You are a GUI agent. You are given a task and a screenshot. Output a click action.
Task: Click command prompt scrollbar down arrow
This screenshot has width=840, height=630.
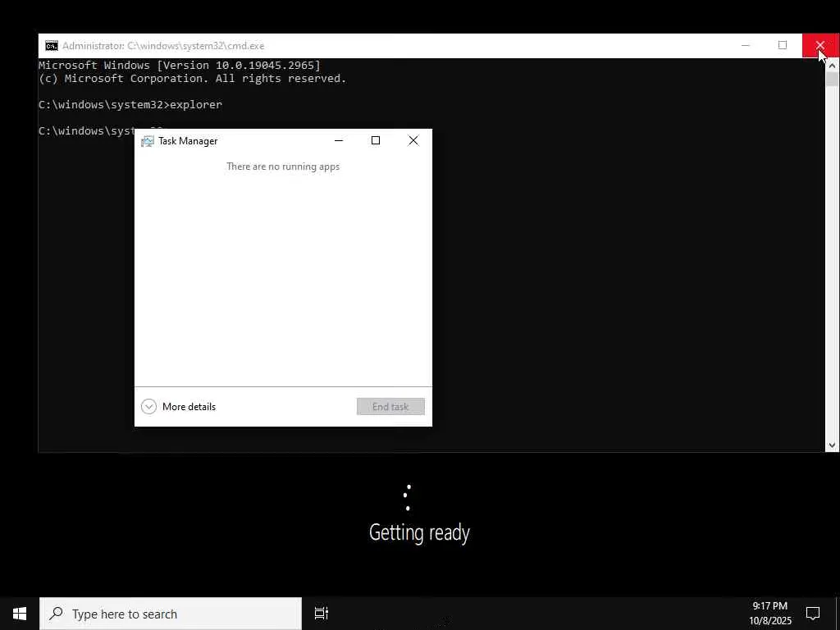point(832,445)
